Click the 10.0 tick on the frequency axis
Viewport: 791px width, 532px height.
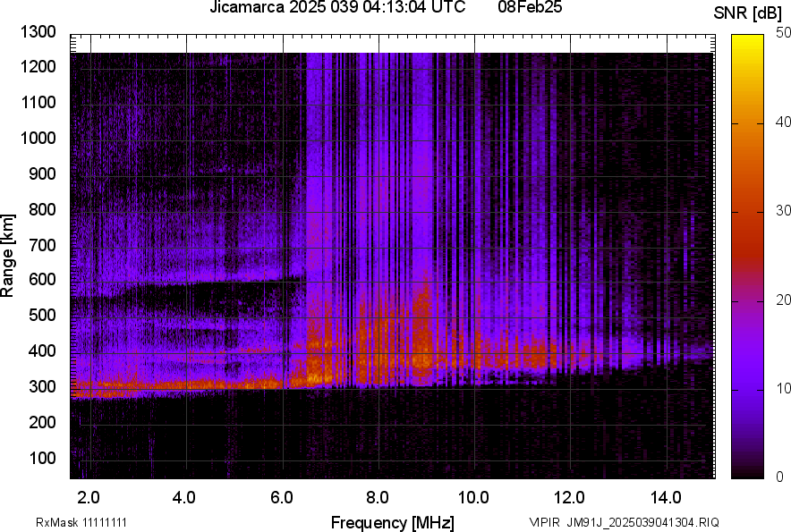pos(473,497)
